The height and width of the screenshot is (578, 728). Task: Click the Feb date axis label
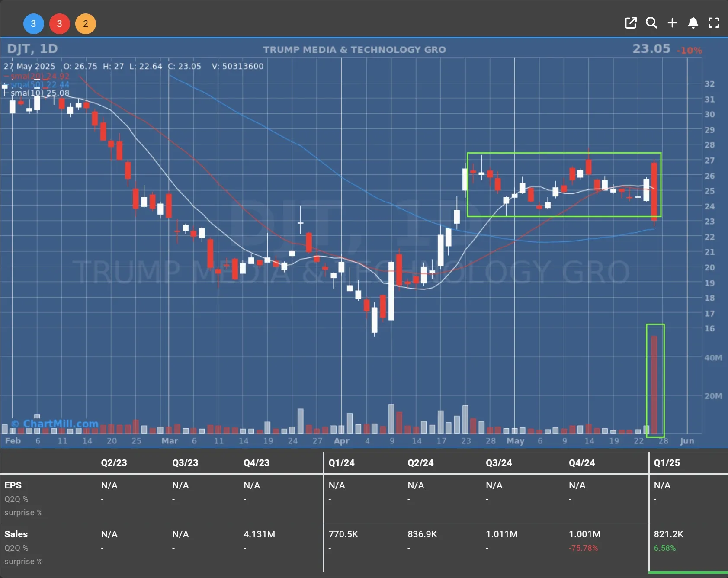pos(13,441)
